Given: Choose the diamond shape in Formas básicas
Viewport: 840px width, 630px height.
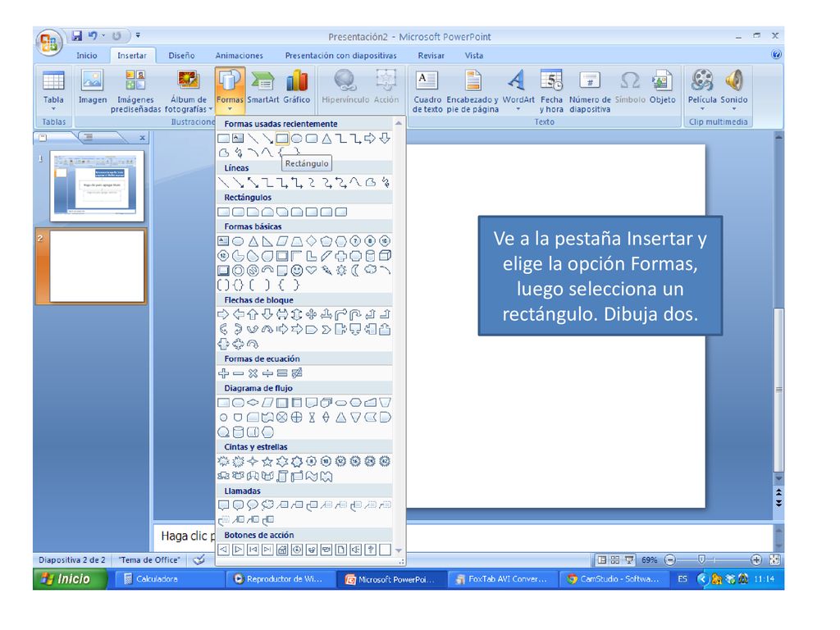Looking at the screenshot, I should click(311, 241).
